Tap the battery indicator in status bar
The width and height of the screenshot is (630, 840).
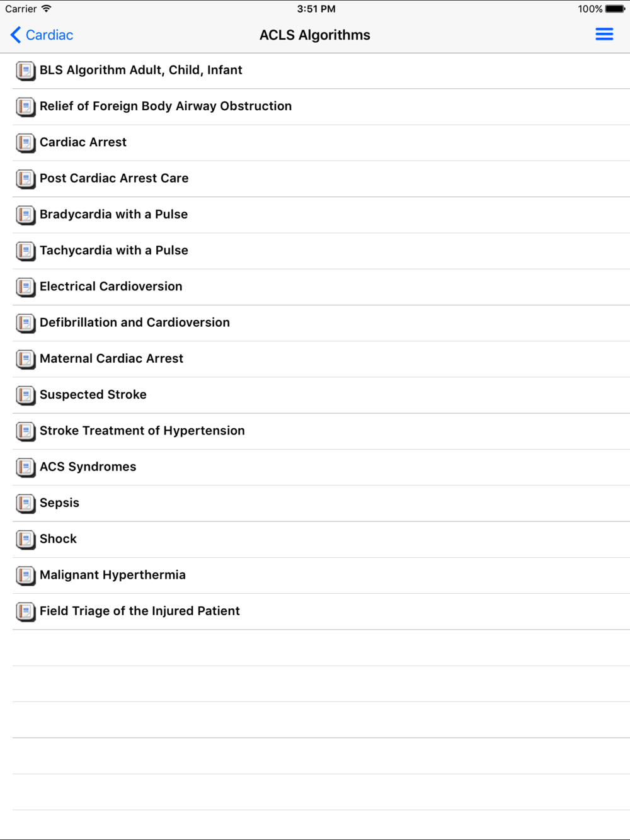click(x=616, y=9)
